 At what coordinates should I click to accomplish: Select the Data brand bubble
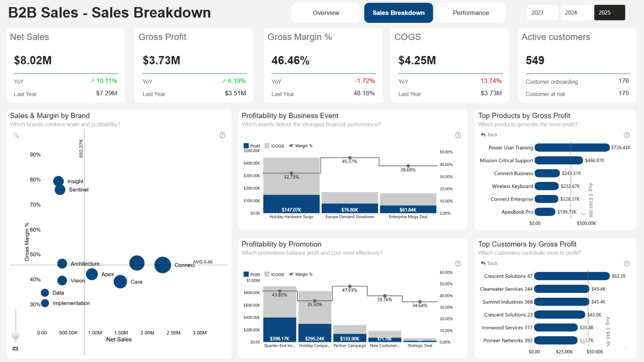[x=45, y=293]
